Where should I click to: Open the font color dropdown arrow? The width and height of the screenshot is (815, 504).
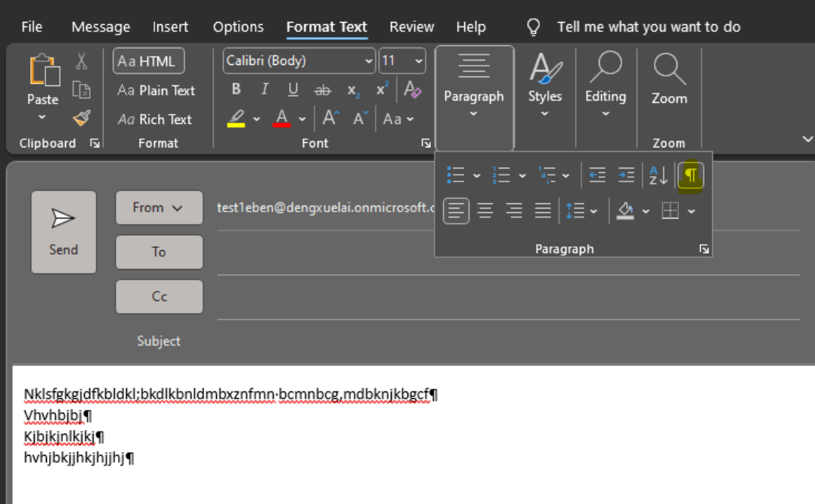pos(302,119)
